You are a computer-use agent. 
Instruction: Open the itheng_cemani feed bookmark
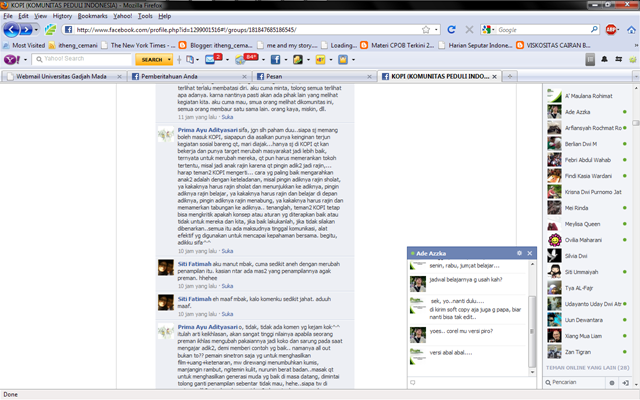73,45
